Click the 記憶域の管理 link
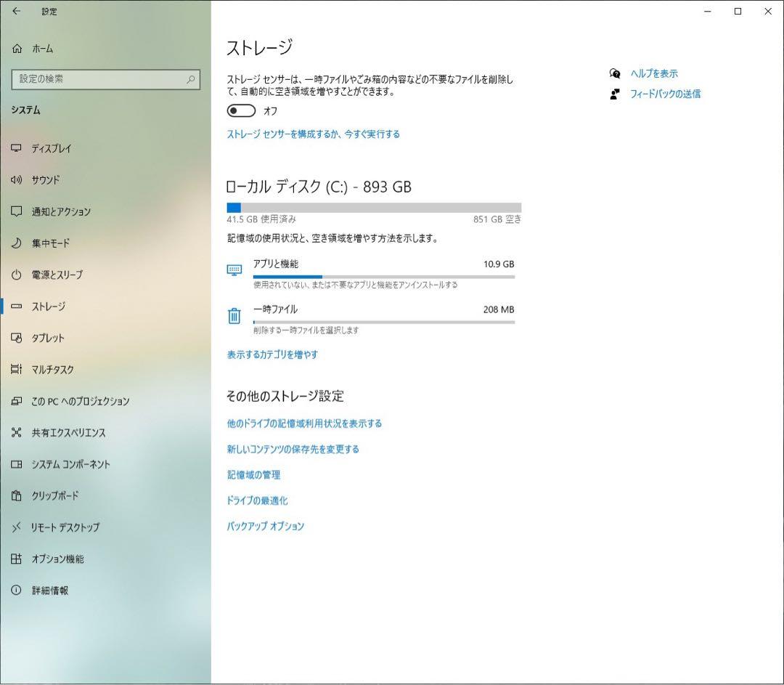This screenshot has width=784, height=685. 253,475
